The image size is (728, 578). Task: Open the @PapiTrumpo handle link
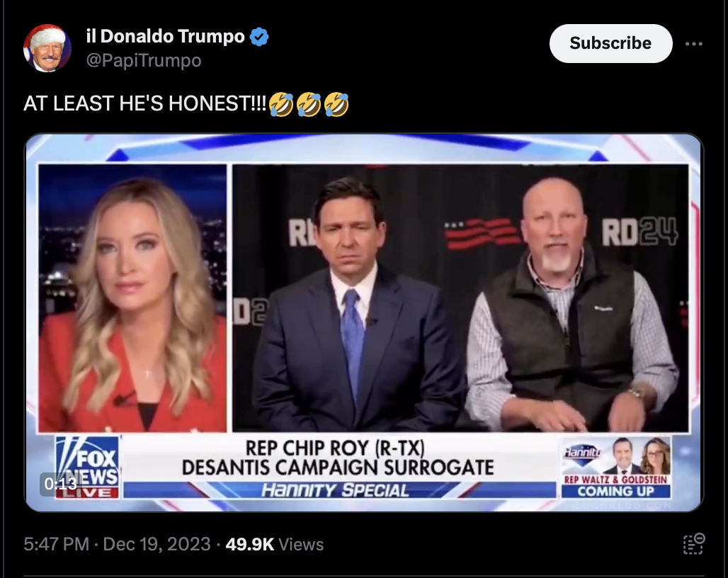pyautogui.click(x=144, y=60)
